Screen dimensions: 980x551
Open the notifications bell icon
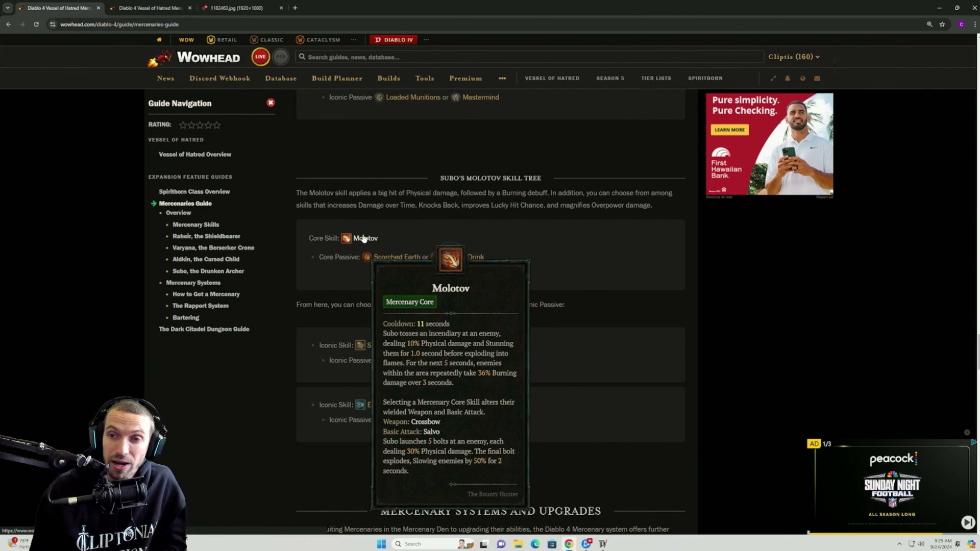(788, 78)
